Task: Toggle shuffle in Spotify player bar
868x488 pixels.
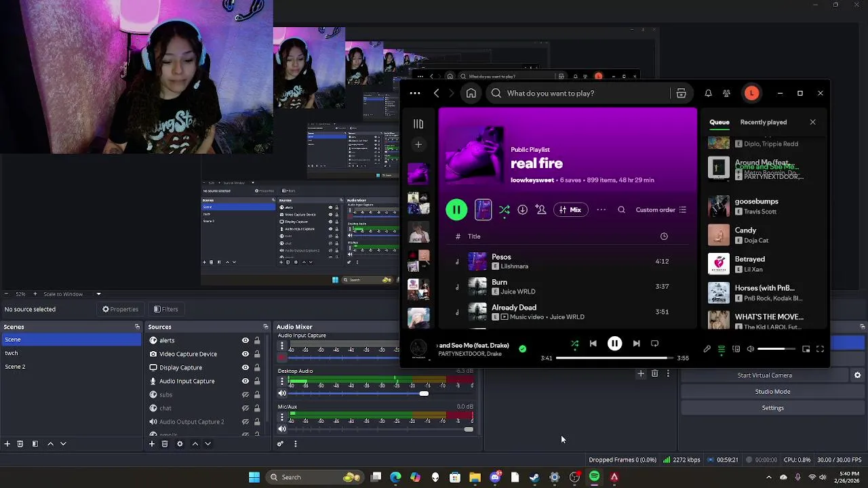Action: 574,344
